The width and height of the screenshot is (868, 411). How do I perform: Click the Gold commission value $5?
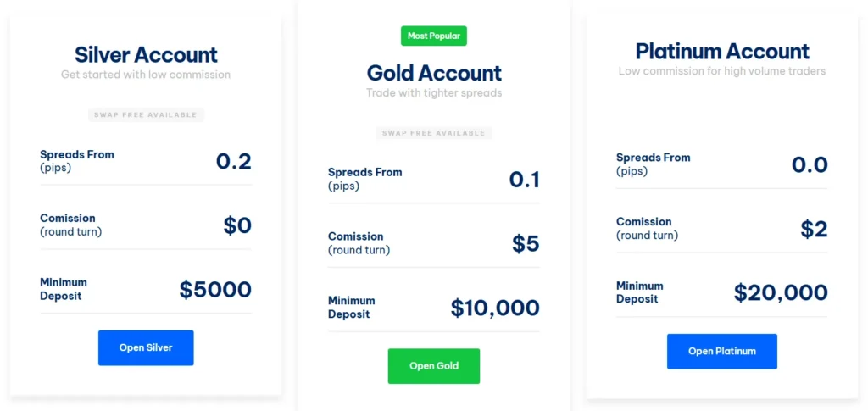pyautogui.click(x=526, y=243)
